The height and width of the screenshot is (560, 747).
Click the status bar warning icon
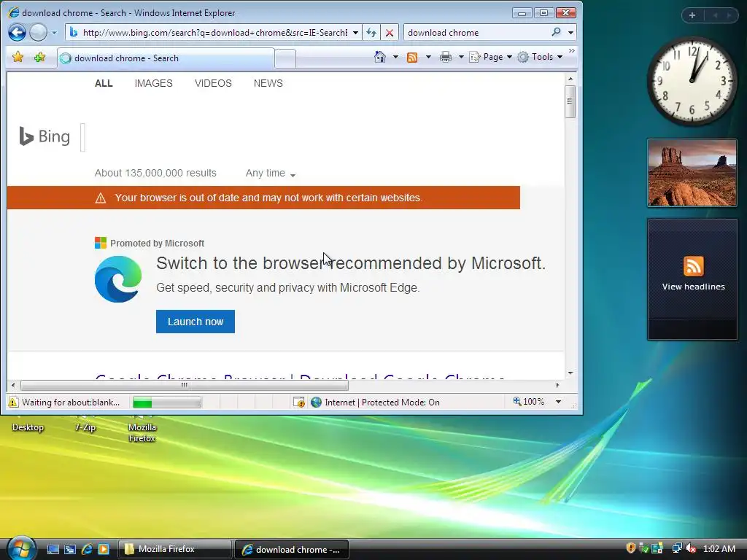pyautogui.click(x=13, y=402)
